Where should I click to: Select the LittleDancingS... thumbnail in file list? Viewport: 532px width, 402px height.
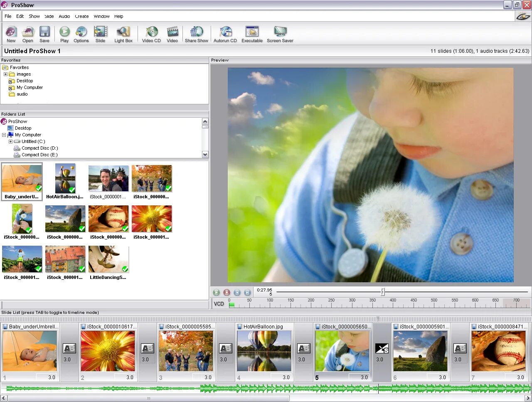(108, 263)
